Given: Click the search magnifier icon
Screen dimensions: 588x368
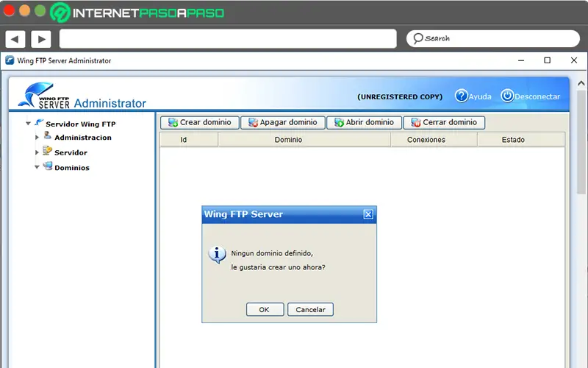Looking at the screenshot, I should click(417, 38).
